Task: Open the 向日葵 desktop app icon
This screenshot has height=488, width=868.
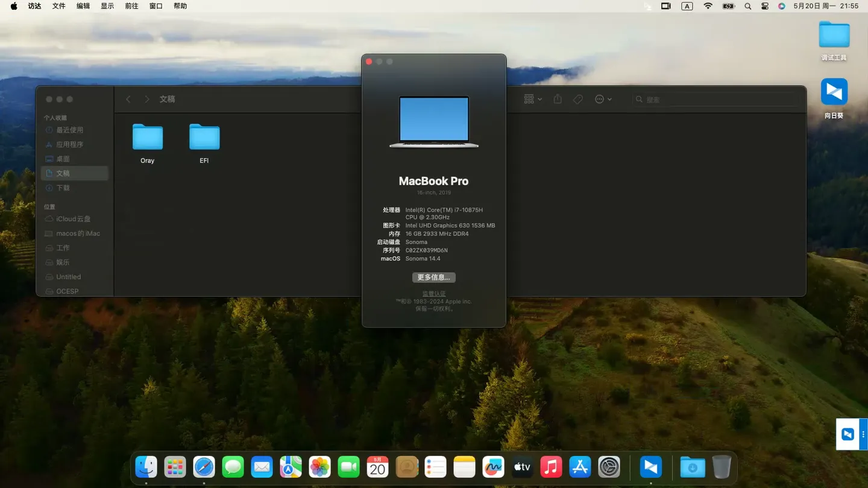Action: (x=834, y=93)
